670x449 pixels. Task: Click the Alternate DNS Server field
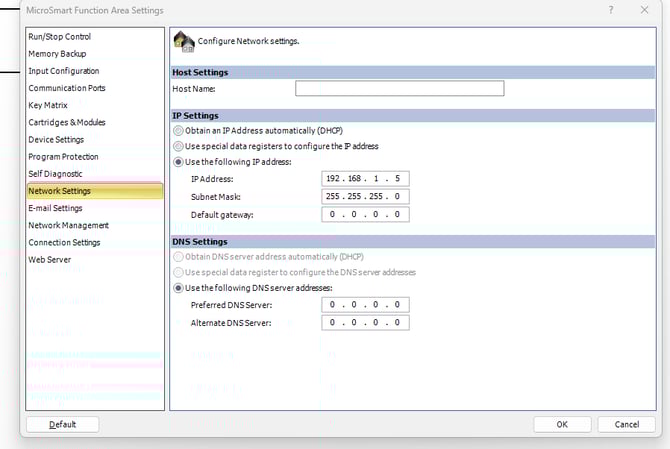[x=365, y=323]
